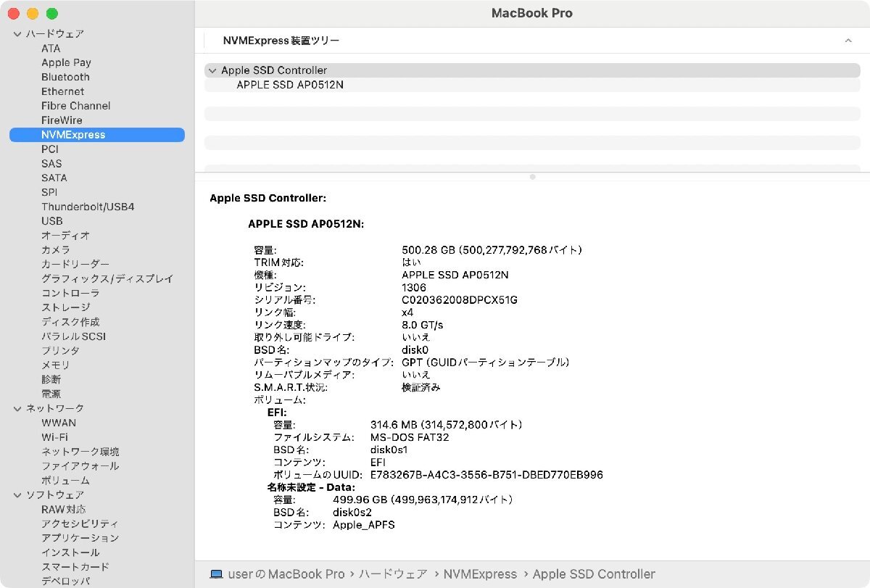The height and width of the screenshot is (588, 870).
Task: Click the 名称未設定 - Data volume heading
Action: [311, 487]
